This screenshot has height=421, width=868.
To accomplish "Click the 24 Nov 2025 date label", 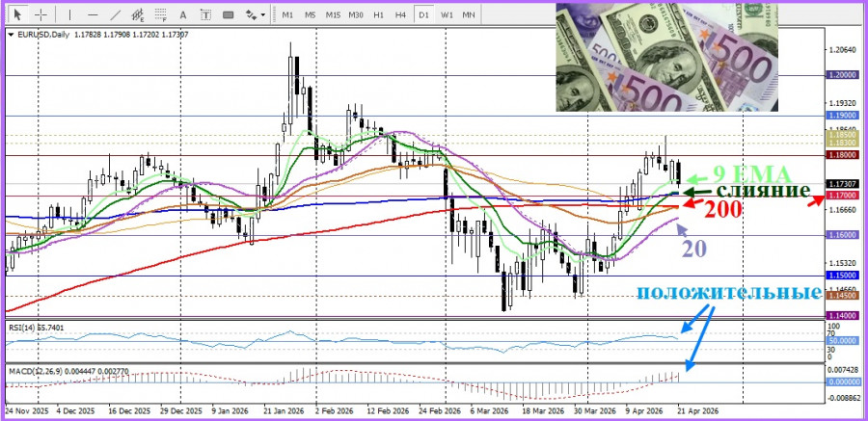I will [26, 411].
